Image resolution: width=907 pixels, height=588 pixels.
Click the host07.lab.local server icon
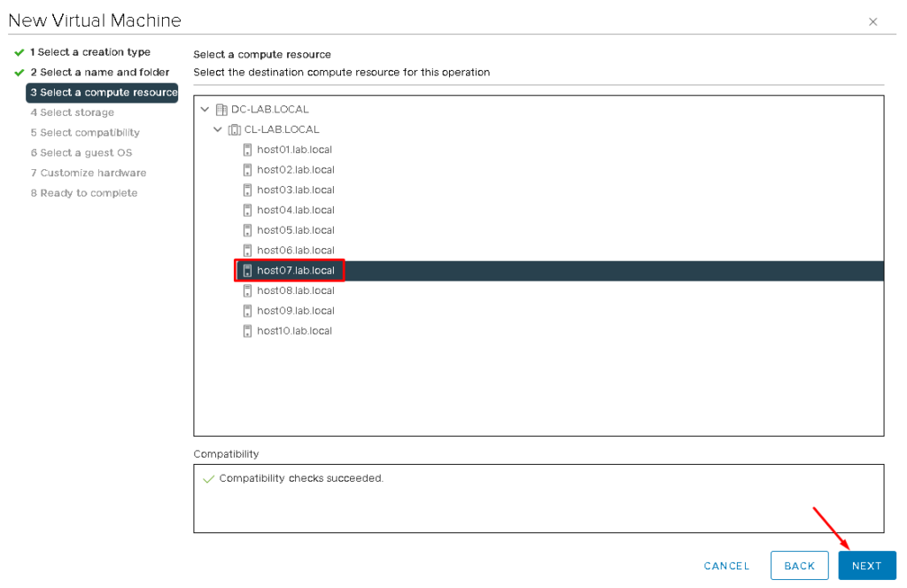[248, 271]
